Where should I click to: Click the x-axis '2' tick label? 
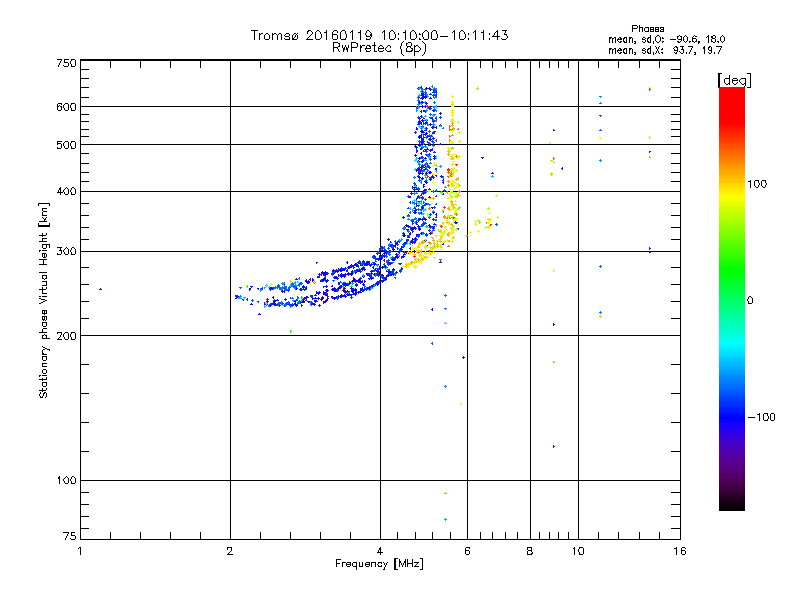pos(230,551)
